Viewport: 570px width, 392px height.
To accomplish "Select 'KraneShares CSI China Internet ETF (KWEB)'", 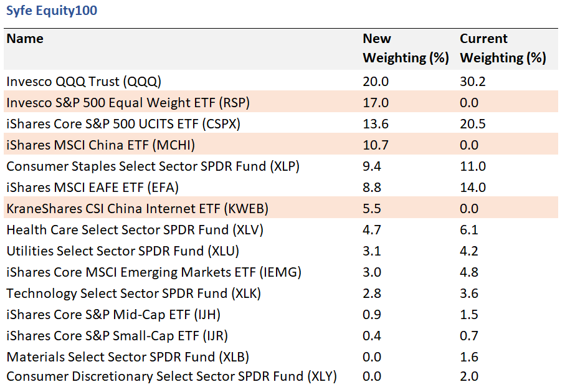I will click(x=138, y=209).
